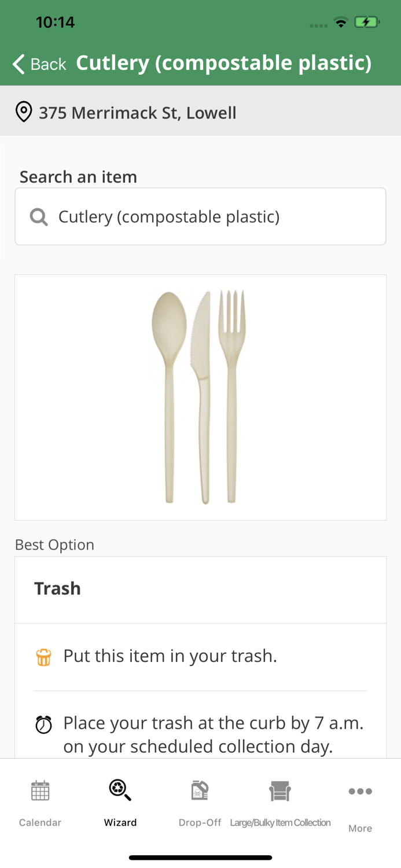The height and width of the screenshot is (868, 401).
Task: Click the alarm clock reminder icon
Action: [42, 723]
